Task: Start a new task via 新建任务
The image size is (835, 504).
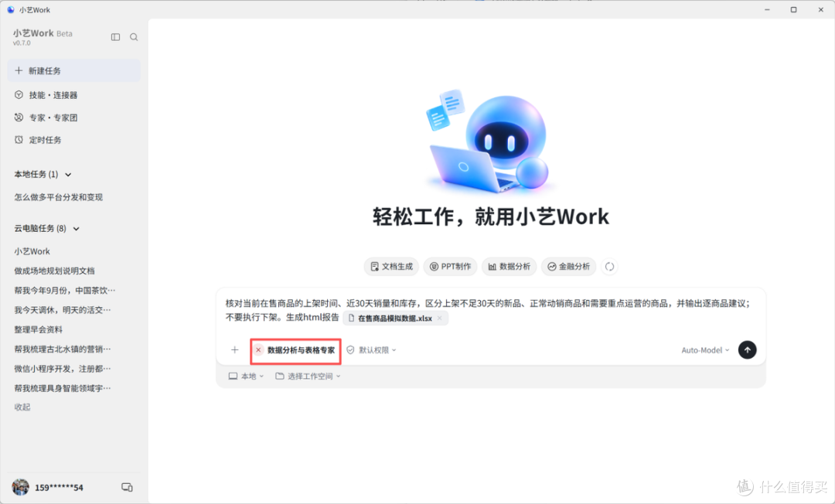Action: [x=74, y=71]
